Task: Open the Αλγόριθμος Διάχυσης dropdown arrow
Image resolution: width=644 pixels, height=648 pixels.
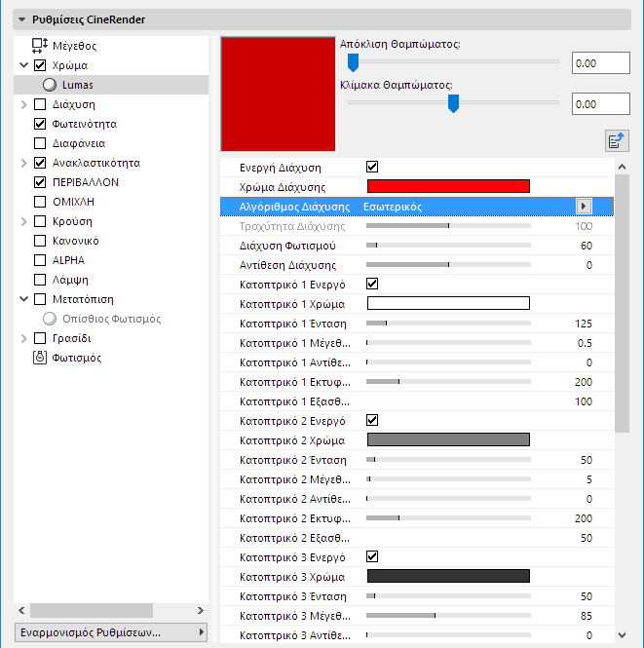Action: pyautogui.click(x=584, y=207)
